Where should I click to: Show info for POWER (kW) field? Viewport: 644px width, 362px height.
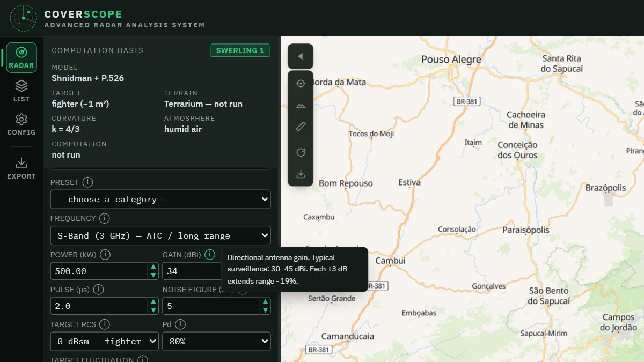point(105,255)
